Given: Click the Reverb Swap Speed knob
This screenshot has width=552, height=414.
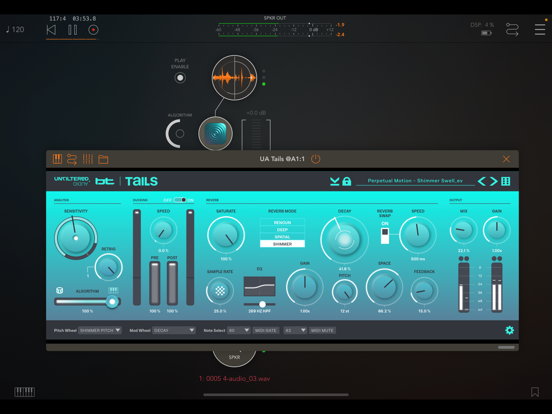Looking at the screenshot, I should tap(418, 235).
